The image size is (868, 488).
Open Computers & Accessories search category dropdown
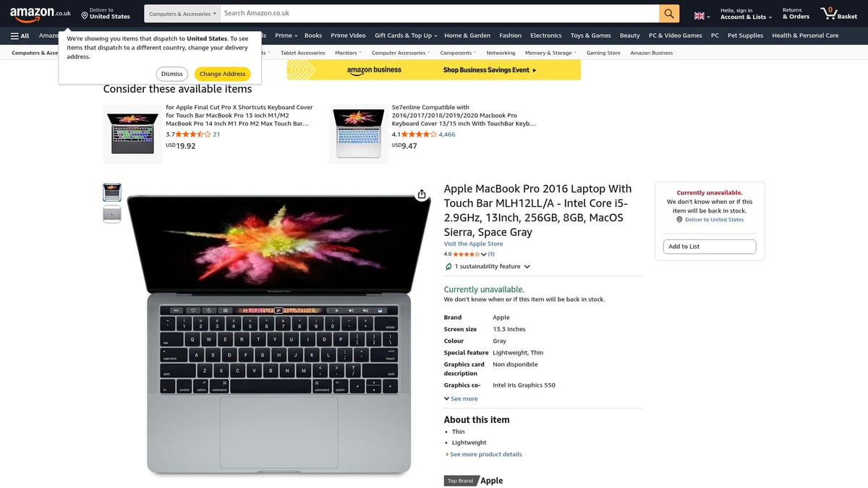pyautogui.click(x=181, y=13)
